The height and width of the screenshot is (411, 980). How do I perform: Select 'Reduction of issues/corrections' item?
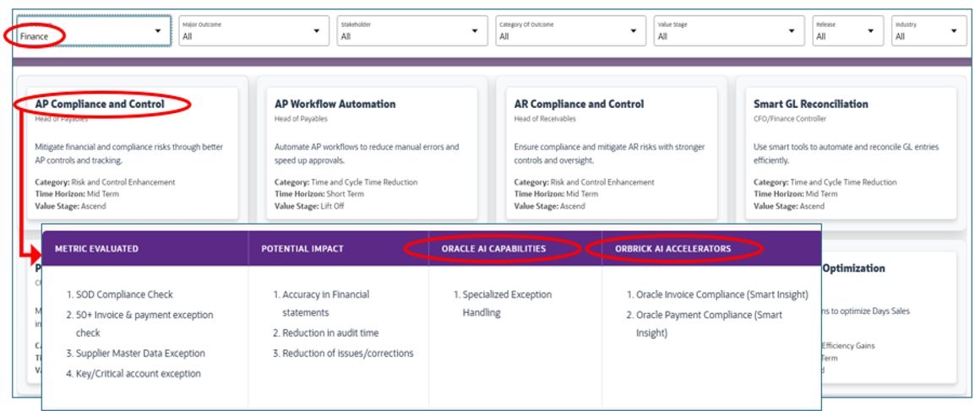click(x=343, y=353)
